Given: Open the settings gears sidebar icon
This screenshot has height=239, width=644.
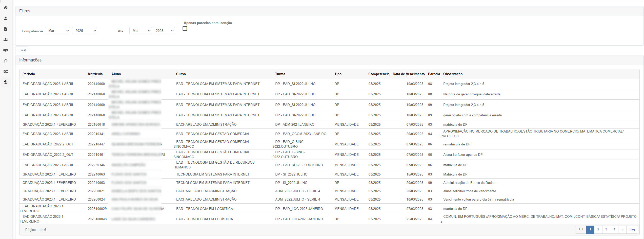Looking at the screenshot, I should pyautogui.click(x=6, y=72).
